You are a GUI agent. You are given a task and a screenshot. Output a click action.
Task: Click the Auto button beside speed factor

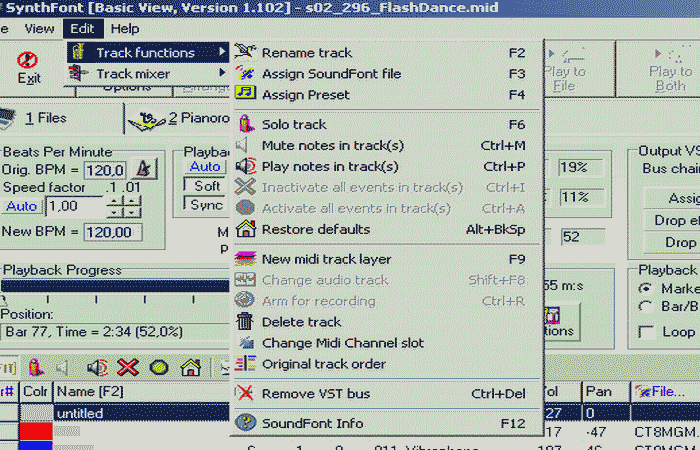pyautogui.click(x=21, y=206)
